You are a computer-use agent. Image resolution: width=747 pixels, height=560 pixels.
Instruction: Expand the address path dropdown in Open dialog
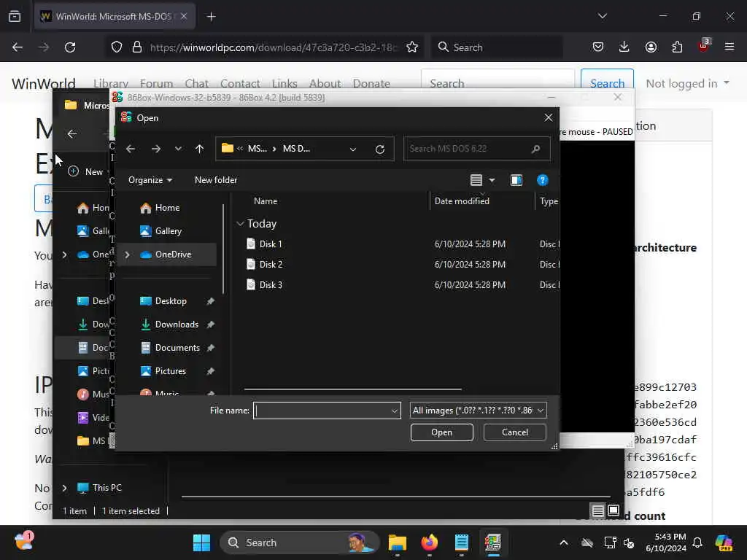click(x=353, y=149)
